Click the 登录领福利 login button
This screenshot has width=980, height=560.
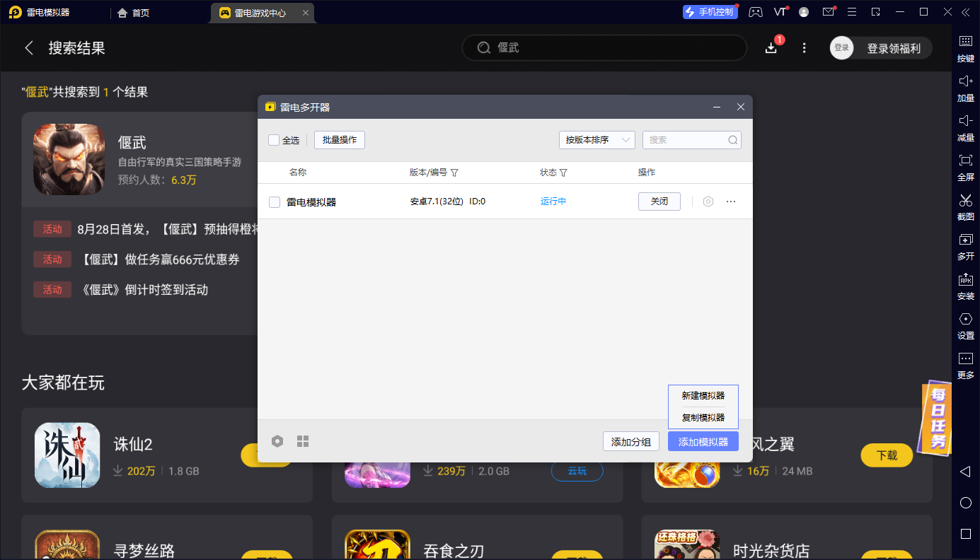click(x=894, y=48)
